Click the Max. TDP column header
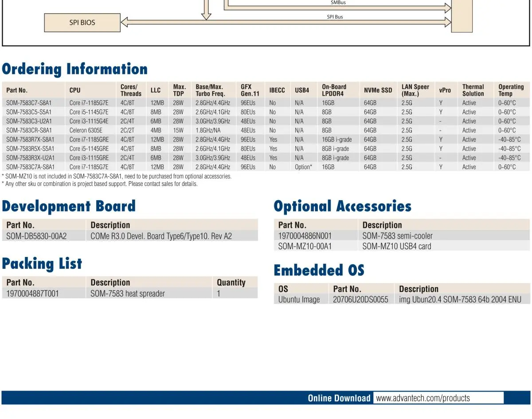This screenshot has width=532, height=419. point(179,90)
